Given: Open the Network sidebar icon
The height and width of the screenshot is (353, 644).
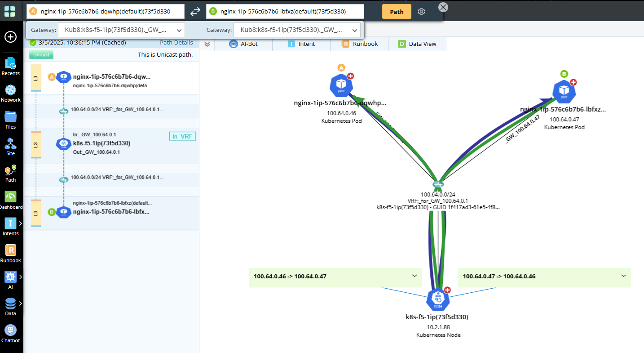Looking at the screenshot, I should coord(10,93).
